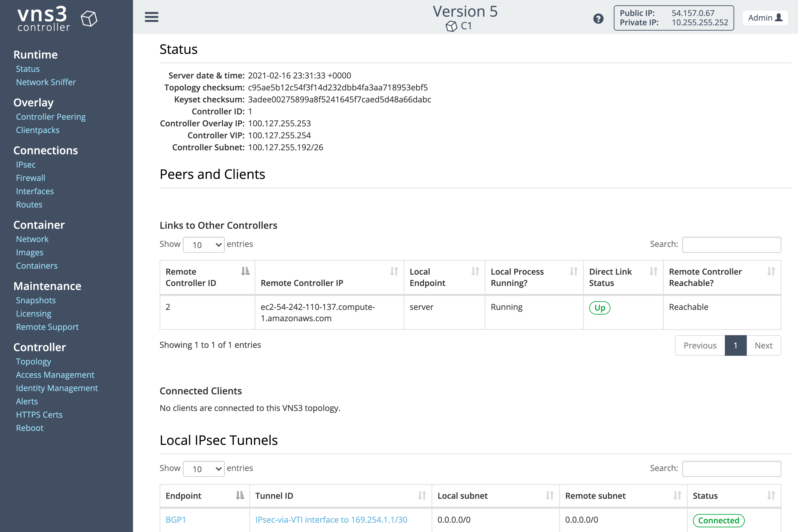The image size is (798, 532).
Task: Open Container Network page
Action: pos(32,239)
